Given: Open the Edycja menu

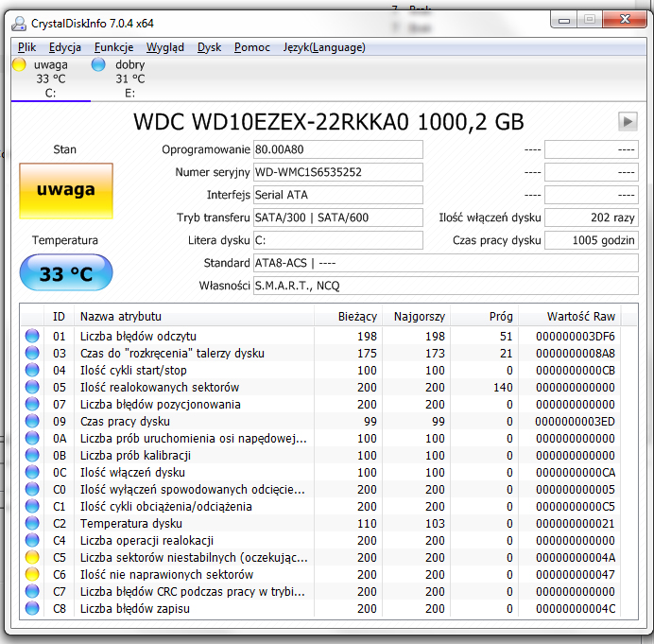Looking at the screenshot, I should coord(65,47).
